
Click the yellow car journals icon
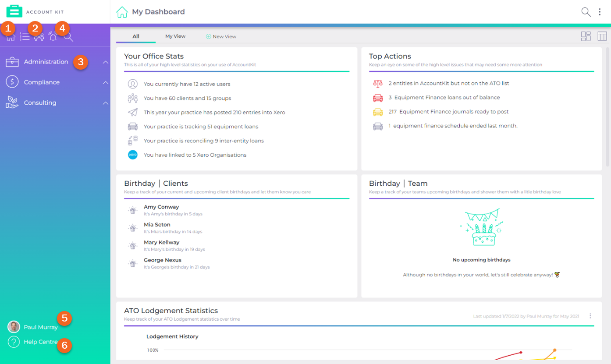[x=378, y=112]
